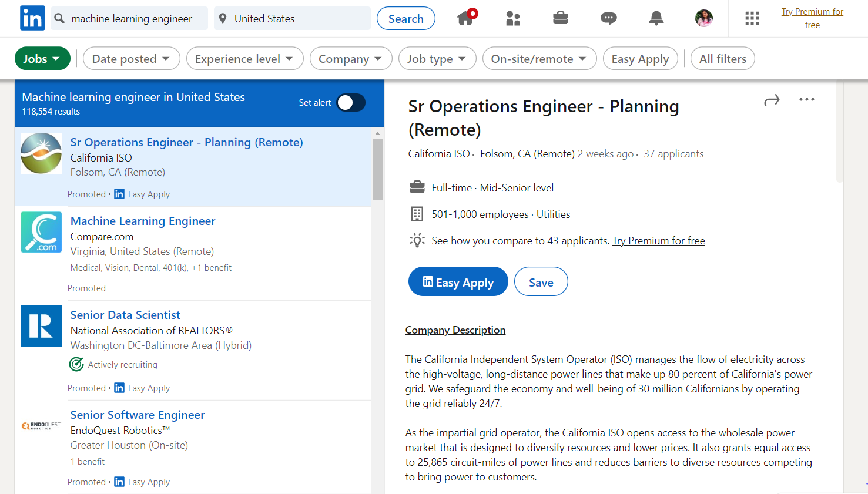Click the briefcase icon beside Full-time
This screenshot has height=494, width=868.
point(417,187)
